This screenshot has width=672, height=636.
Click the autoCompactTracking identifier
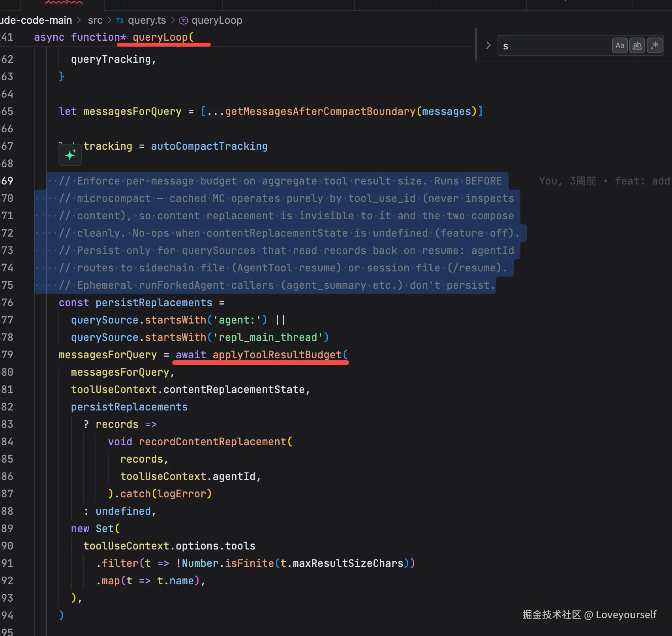coord(209,146)
